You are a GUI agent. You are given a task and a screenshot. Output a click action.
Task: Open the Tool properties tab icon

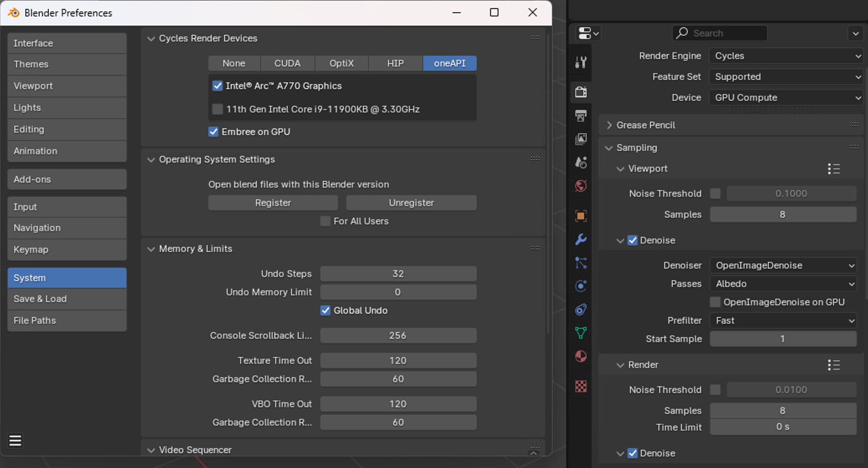pos(581,62)
